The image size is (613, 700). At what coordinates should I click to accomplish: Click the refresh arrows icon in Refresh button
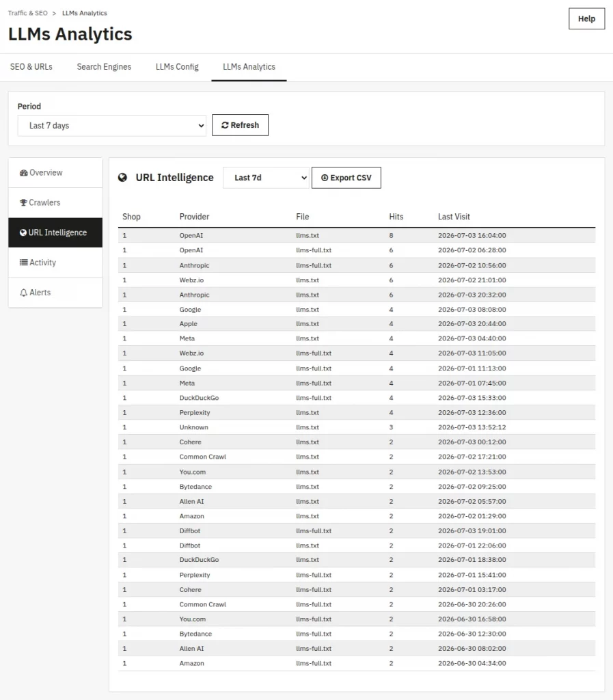point(225,126)
